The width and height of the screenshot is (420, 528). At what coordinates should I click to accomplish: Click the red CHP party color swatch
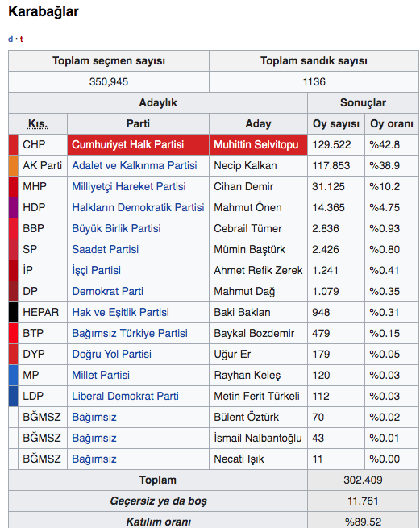click(14, 145)
